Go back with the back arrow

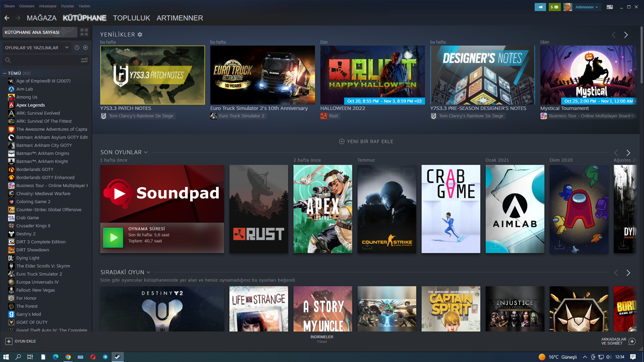point(7,18)
